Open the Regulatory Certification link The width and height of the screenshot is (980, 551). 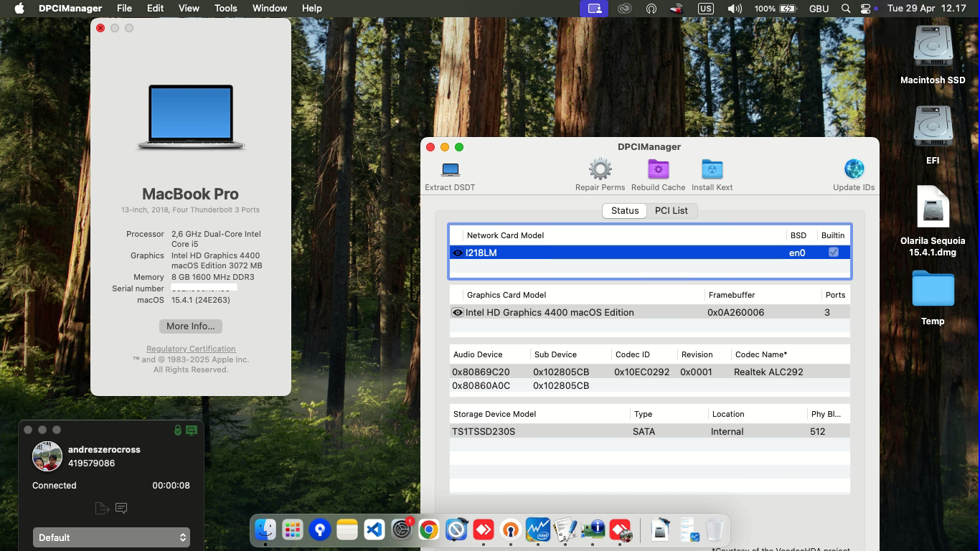[x=190, y=349]
